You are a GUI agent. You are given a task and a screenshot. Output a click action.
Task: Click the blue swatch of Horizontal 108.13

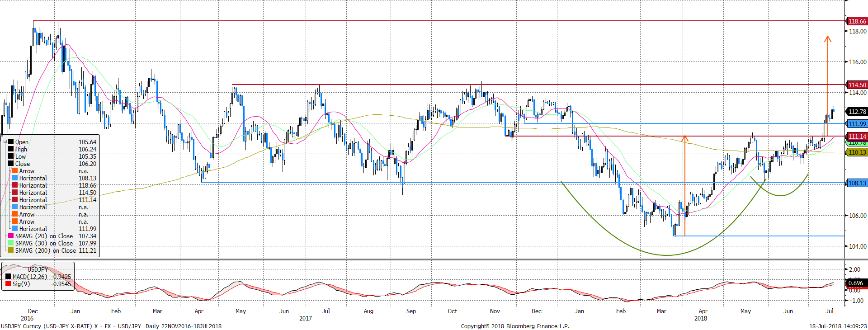[x=15, y=178]
